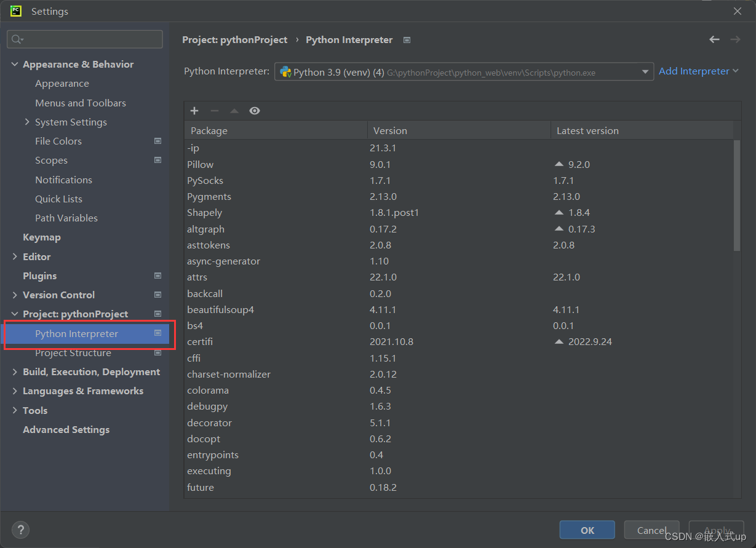Click the back navigation arrow
756x548 pixels.
coord(714,39)
